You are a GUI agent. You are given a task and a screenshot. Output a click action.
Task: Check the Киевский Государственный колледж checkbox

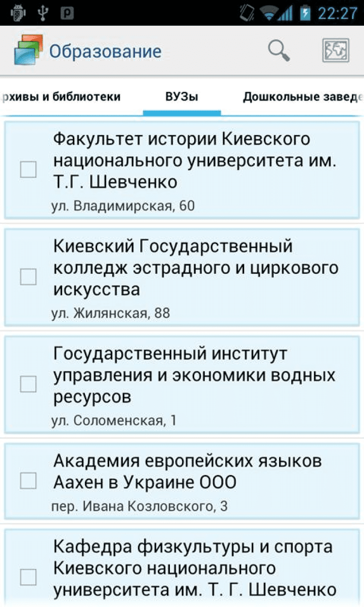pos(28,277)
